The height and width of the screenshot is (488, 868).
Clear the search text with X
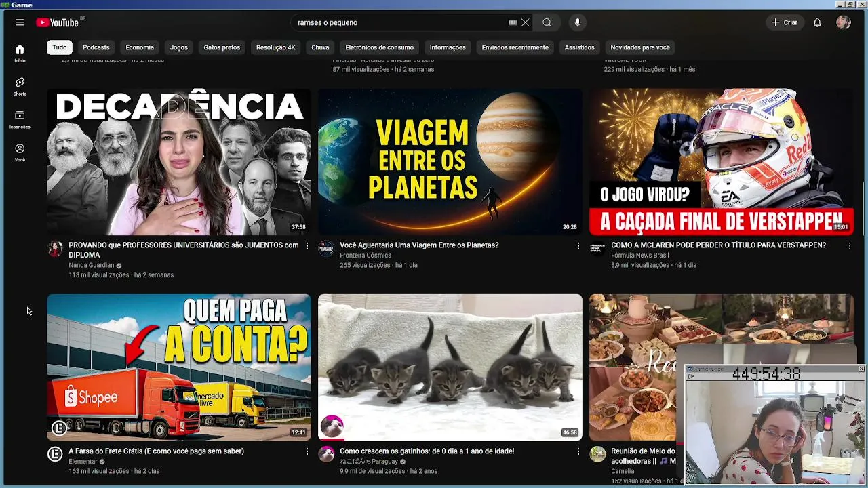point(525,22)
